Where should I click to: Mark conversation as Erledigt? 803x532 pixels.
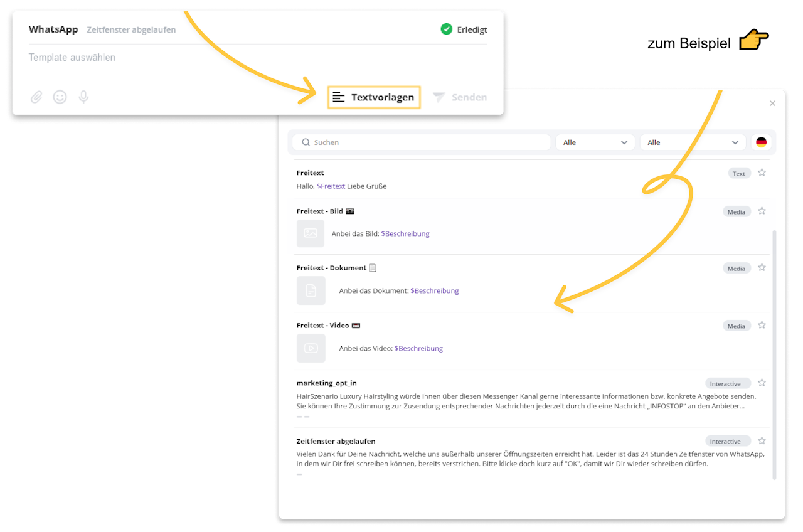[464, 29]
